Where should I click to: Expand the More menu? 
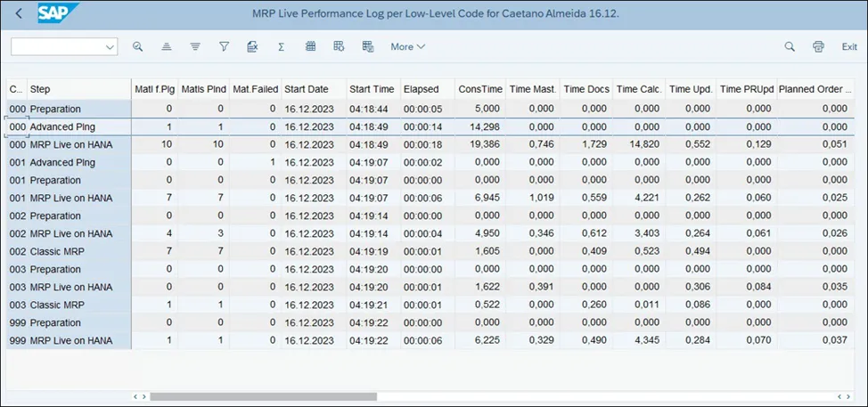tap(408, 47)
